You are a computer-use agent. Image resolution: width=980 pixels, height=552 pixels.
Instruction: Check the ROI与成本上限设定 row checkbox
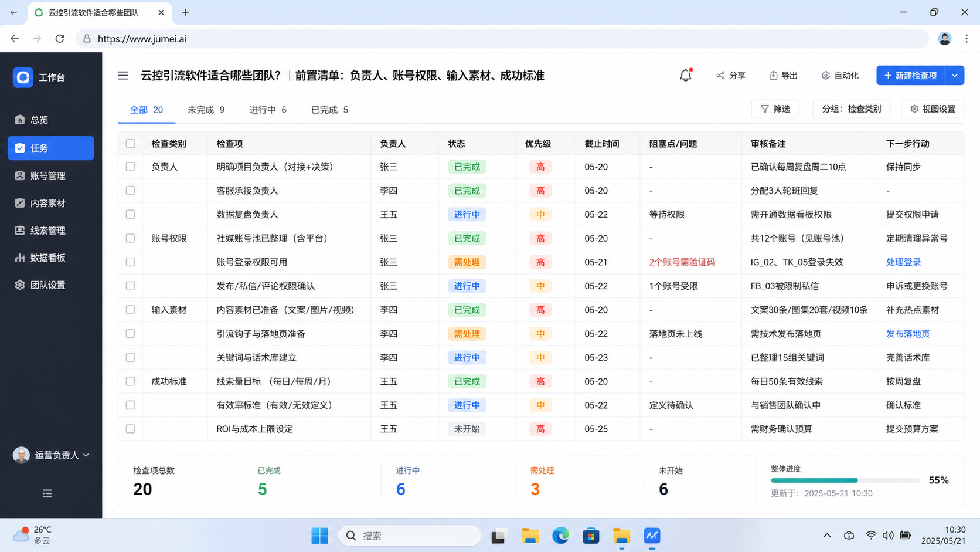(x=130, y=429)
